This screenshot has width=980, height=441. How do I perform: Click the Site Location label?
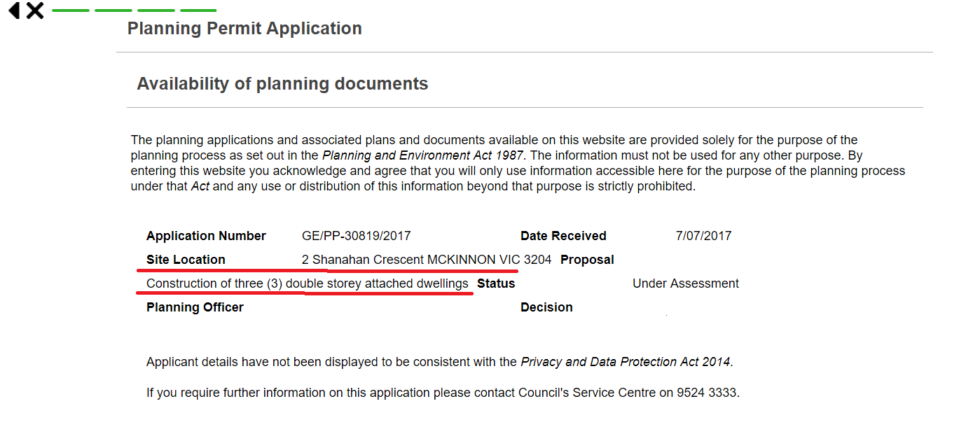point(186,260)
